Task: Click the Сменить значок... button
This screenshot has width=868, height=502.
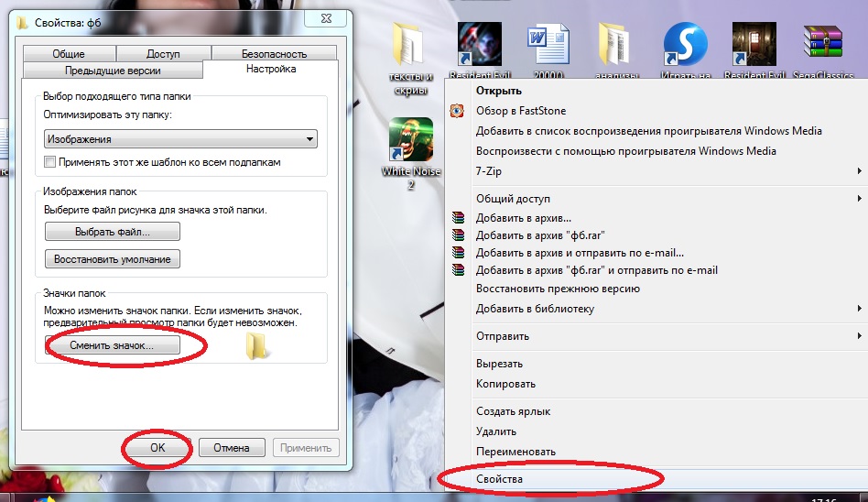Action: point(113,345)
